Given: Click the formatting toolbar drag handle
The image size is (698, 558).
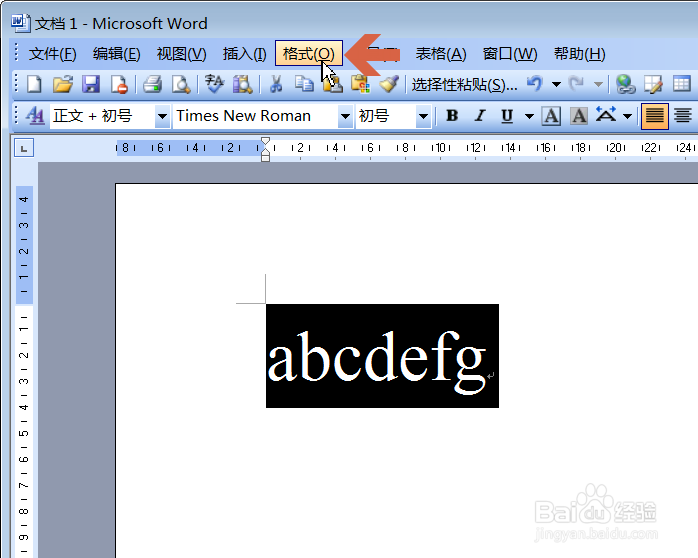Looking at the screenshot, I should pyautogui.click(x=16, y=115).
